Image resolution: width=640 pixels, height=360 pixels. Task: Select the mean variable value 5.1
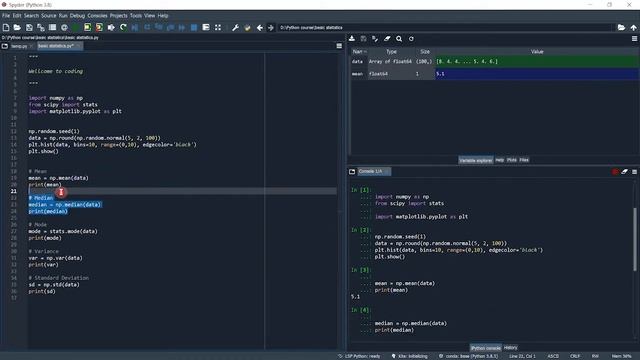[x=537, y=74]
